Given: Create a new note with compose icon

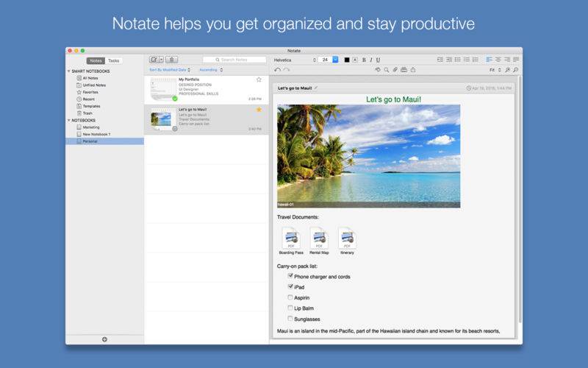Looking at the screenshot, I should [x=154, y=60].
